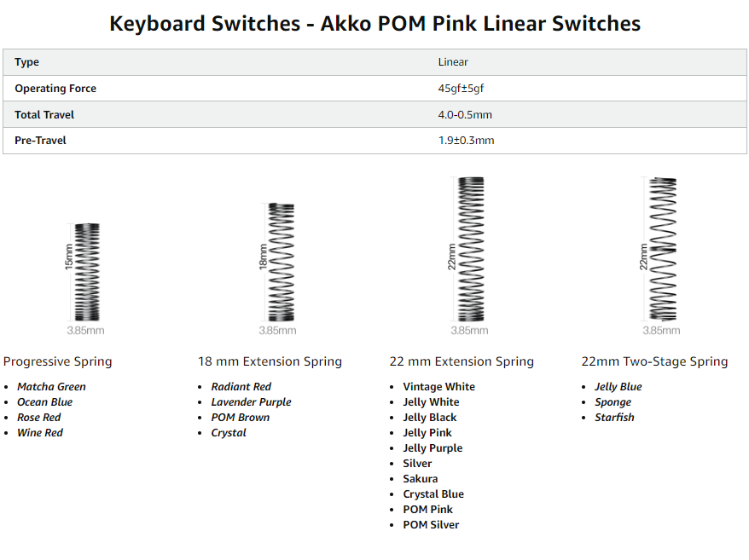Screen dimensions: 749x560
Task: Click the POM Brown entry
Action: coord(241,418)
